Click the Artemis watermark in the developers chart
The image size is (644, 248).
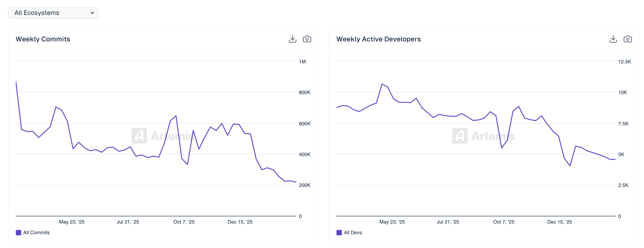[x=484, y=136]
